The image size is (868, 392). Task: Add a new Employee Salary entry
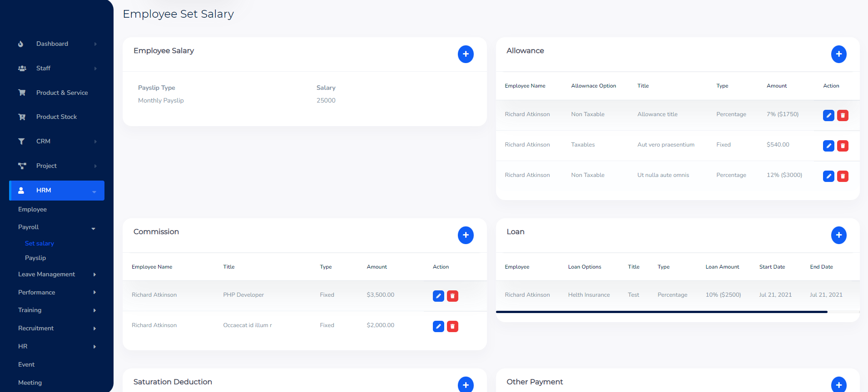click(466, 54)
